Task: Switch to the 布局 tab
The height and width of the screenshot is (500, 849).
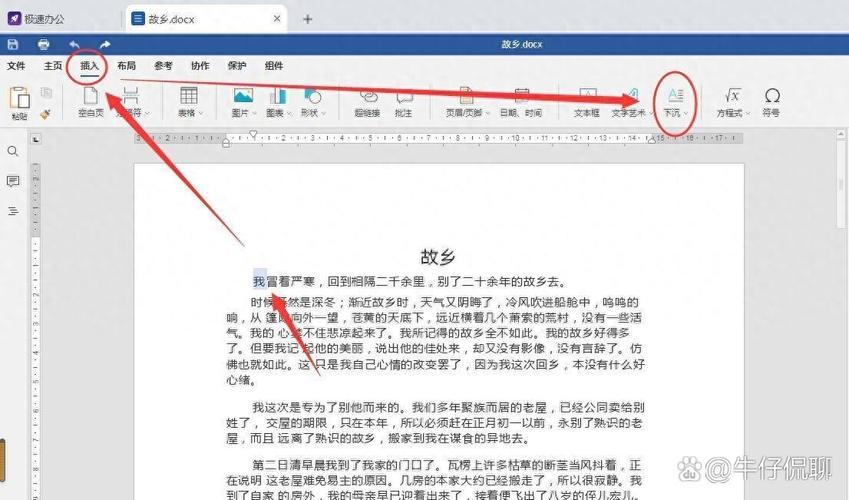Action: 126,66
